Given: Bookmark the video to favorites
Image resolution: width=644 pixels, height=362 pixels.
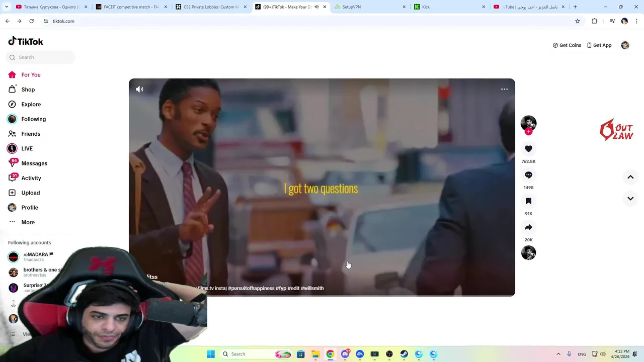Looking at the screenshot, I should 528,201.
